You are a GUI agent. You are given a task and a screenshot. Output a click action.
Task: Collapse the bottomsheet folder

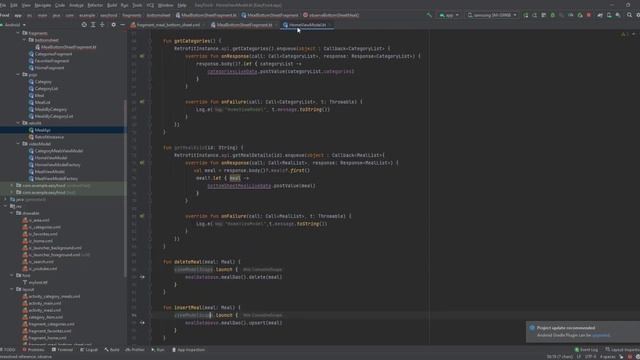pos(24,40)
